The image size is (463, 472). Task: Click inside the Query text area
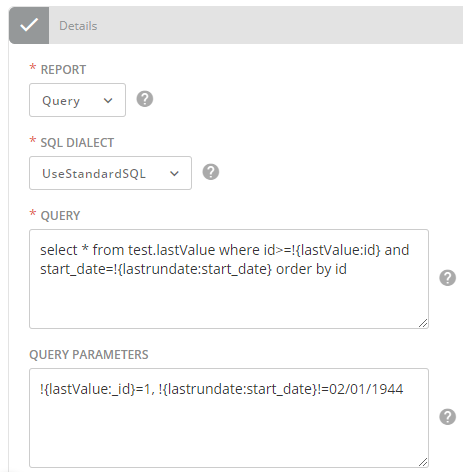coord(229,279)
